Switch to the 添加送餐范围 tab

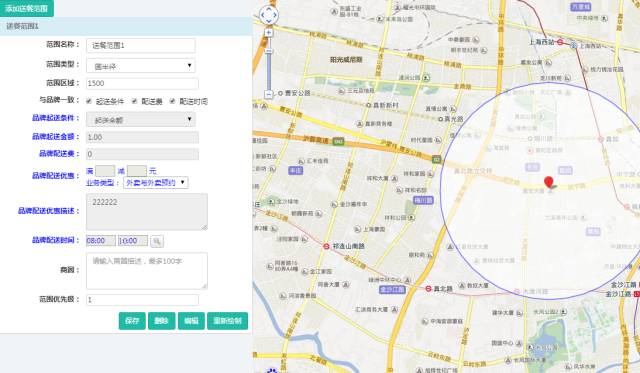click(x=27, y=8)
